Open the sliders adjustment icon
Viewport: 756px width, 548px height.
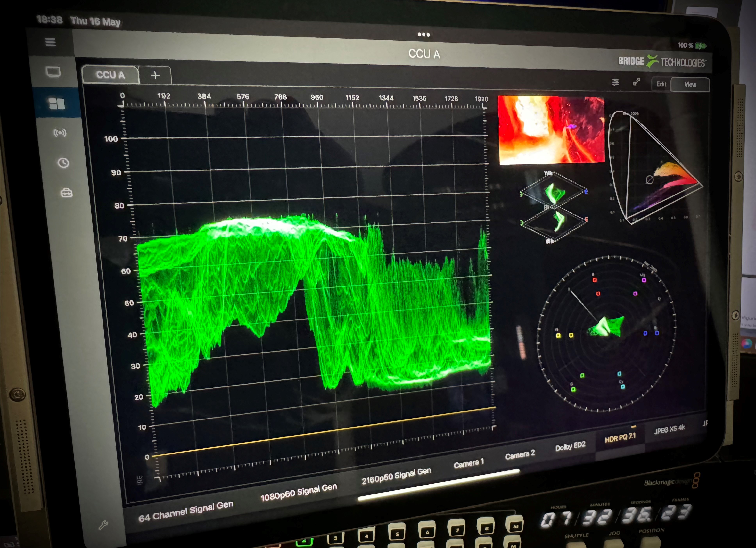(615, 82)
